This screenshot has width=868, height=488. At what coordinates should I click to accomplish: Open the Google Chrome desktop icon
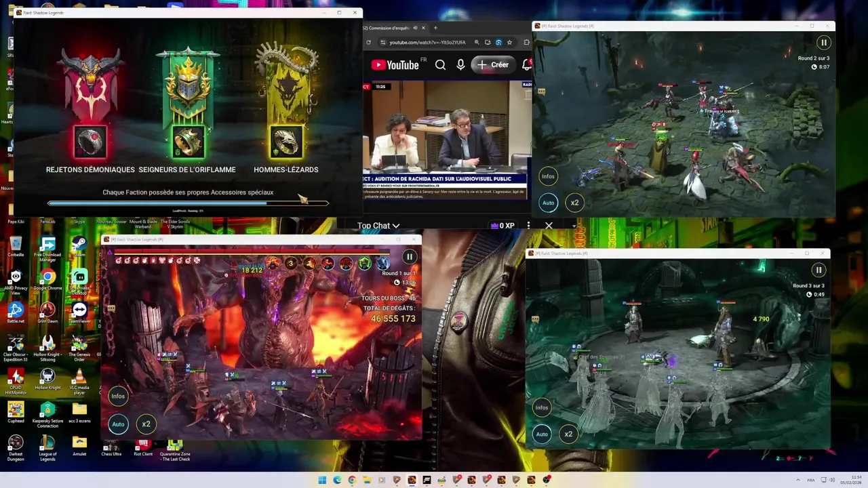tap(47, 279)
